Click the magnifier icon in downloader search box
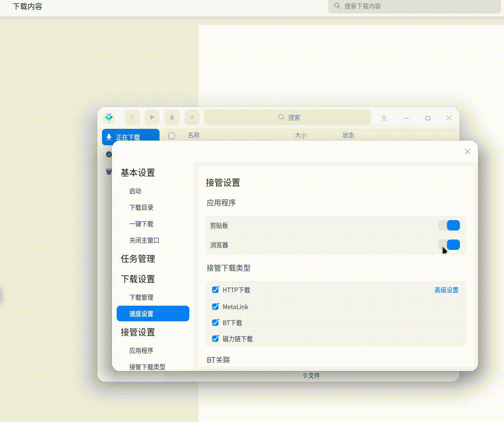Screen dimensions: 504x422 (281, 117)
